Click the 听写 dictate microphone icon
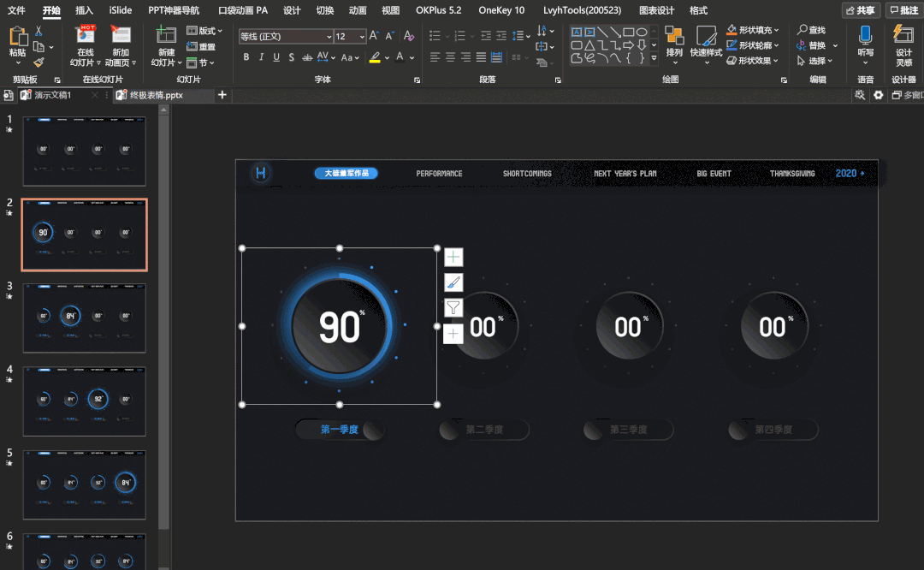924x570 pixels. pos(865,35)
